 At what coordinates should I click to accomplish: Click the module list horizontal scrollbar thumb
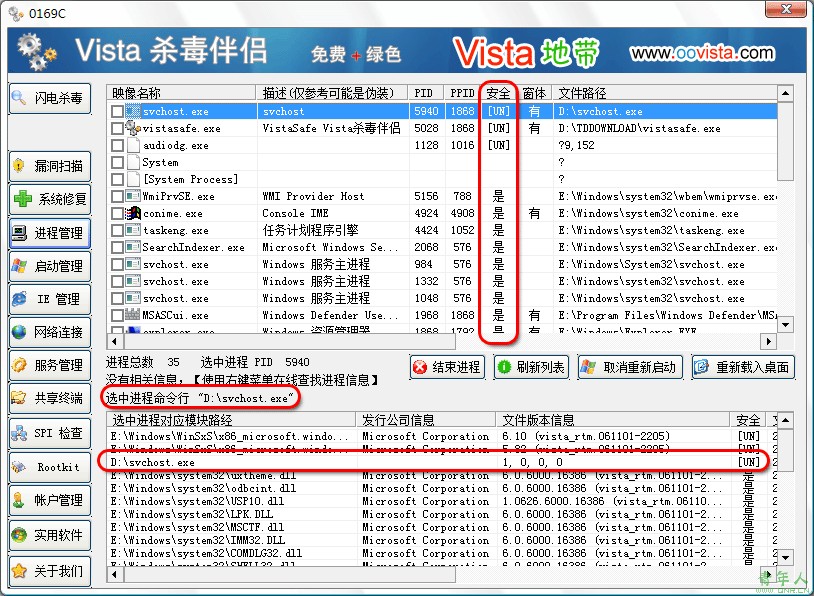[289, 574]
